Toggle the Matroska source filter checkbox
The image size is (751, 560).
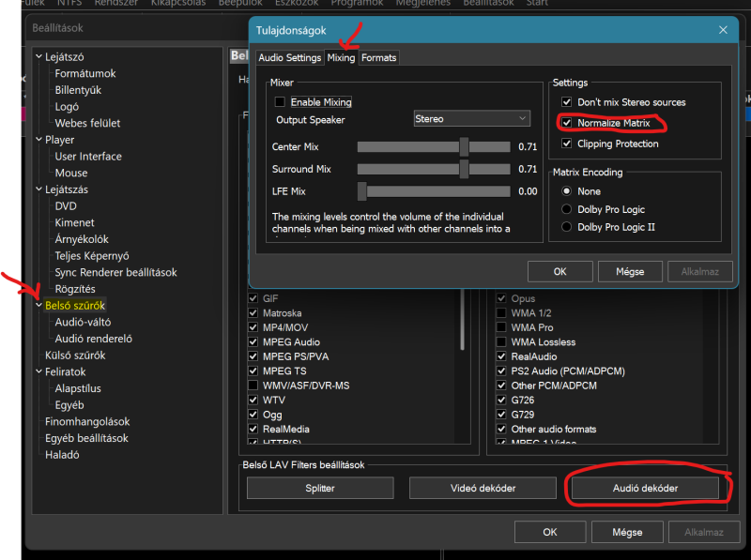253,313
